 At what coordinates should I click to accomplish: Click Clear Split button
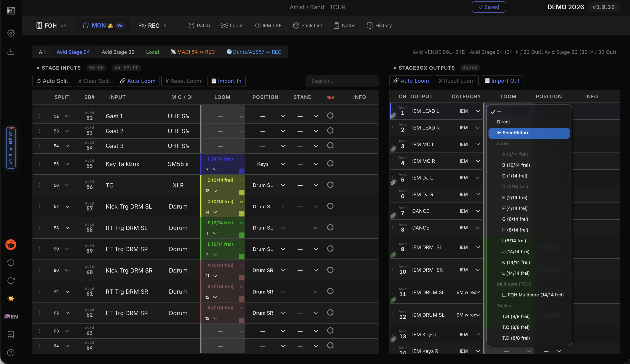point(94,81)
